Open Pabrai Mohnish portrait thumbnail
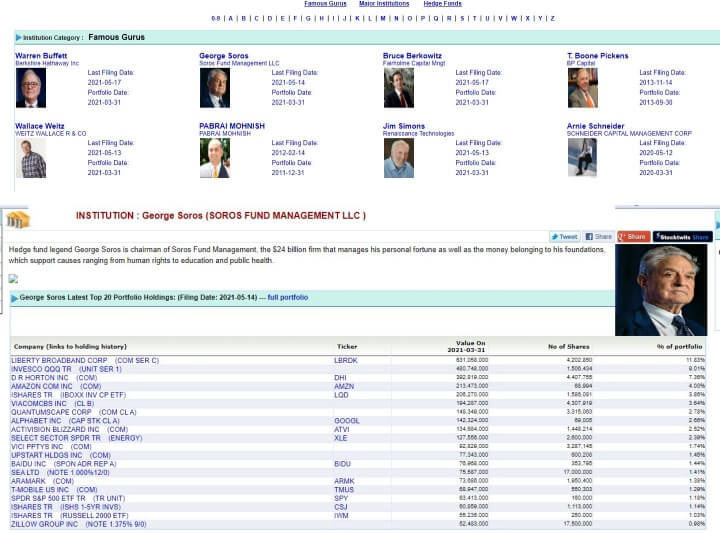The height and width of the screenshot is (533, 720). (x=215, y=158)
